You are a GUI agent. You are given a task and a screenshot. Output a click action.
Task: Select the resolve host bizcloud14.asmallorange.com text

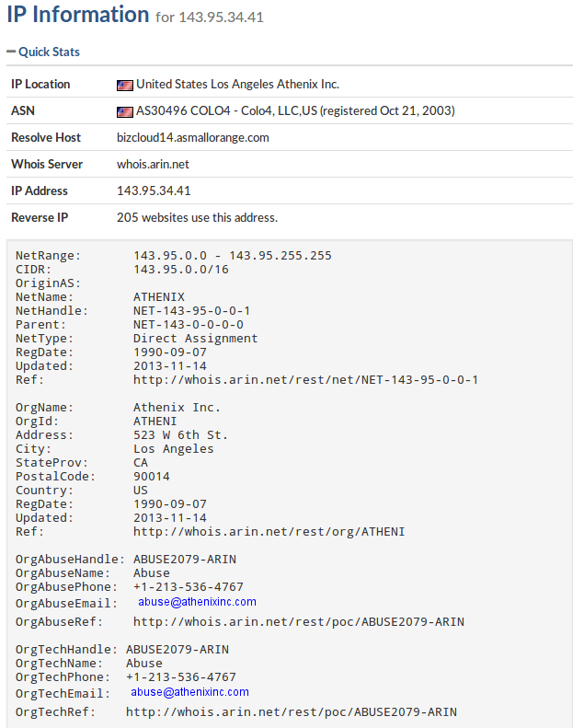pos(193,137)
